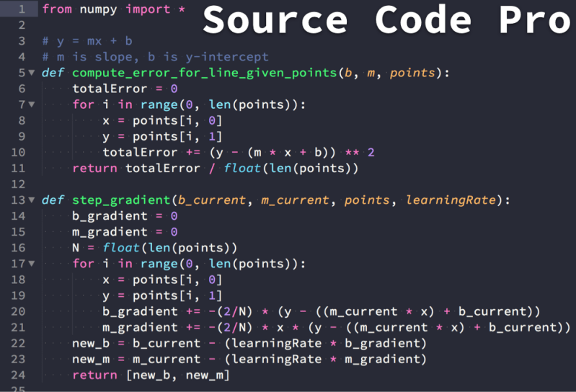
Task: Click the comment '# y = mx + b'
Action: click(87, 41)
